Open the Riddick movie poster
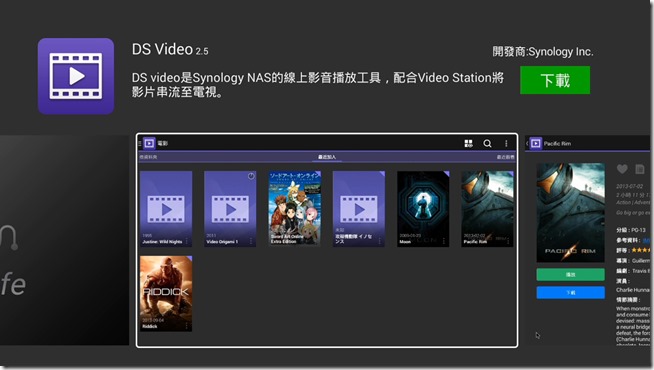Screen dimensions: 654x370 (x=166, y=294)
